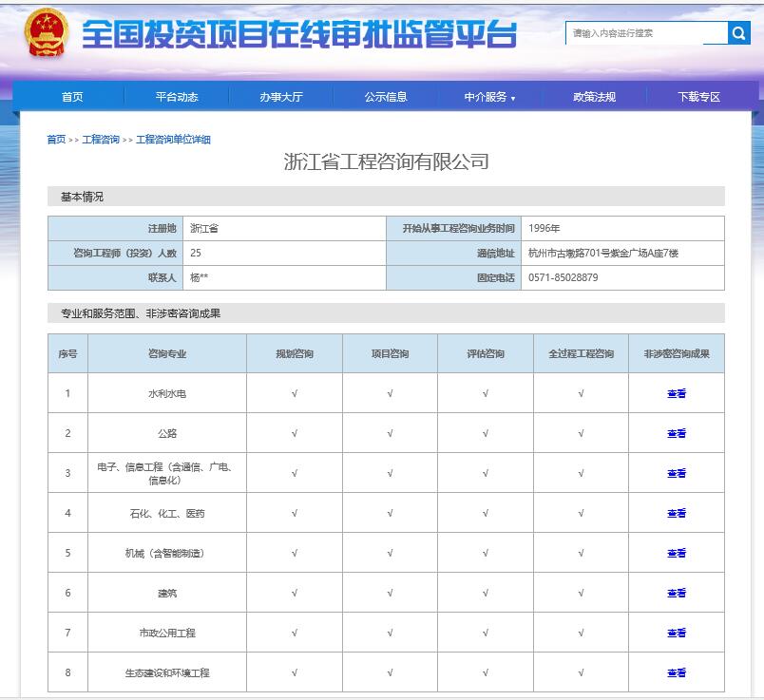This screenshot has width=764, height=700.
Task: Click the 工程咨询单位详细 breadcrumb link
Action: [173, 140]
